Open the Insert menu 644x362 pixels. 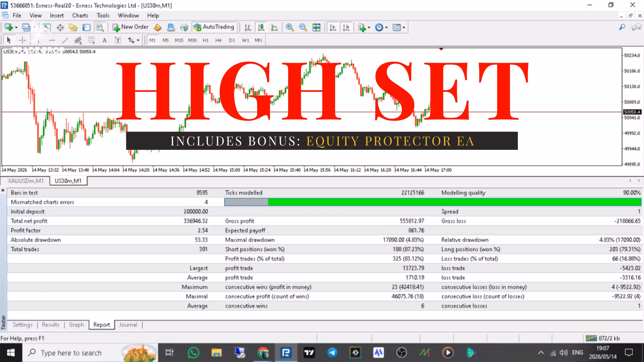point(57,15)
